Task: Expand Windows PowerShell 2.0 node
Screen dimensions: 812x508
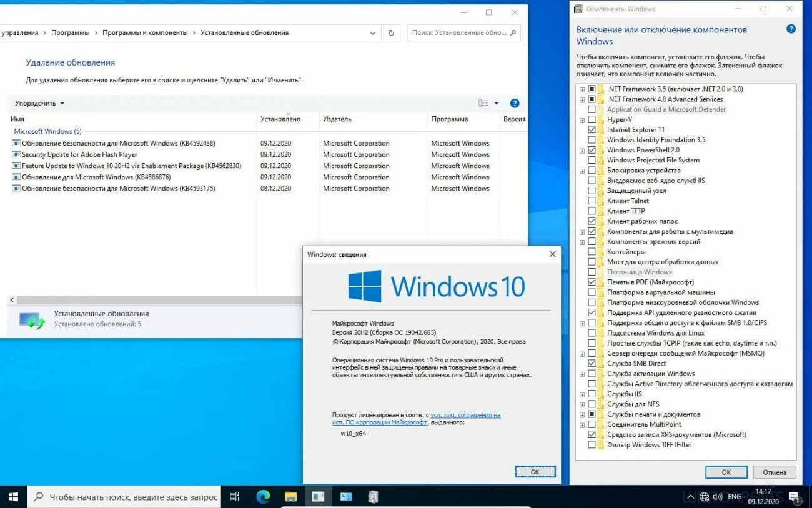Action: [582, 150]
